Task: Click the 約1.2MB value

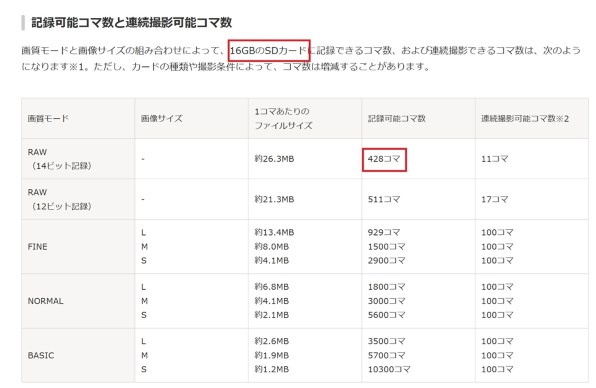Action: 271,369
